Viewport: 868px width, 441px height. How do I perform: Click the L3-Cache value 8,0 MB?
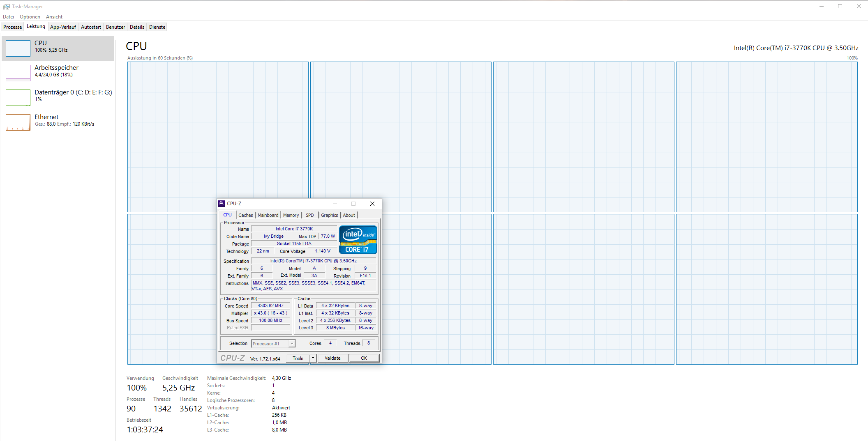[x=279, y=430]
